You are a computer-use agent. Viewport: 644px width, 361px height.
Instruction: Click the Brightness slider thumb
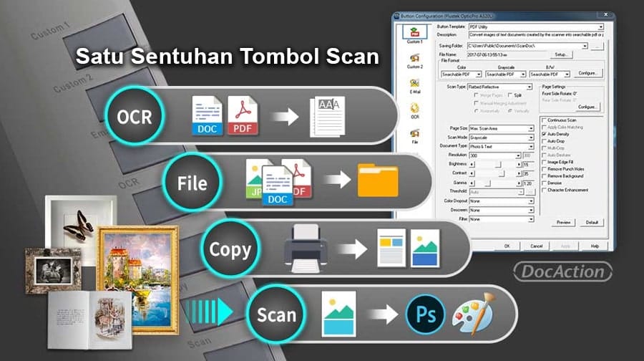(498, 165)
